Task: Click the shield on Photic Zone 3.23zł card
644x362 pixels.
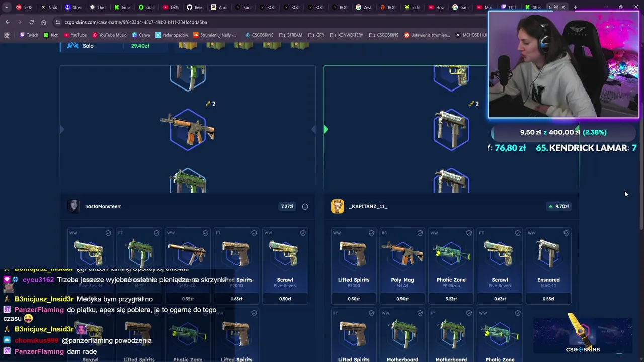Action: [x=469, y=233]
